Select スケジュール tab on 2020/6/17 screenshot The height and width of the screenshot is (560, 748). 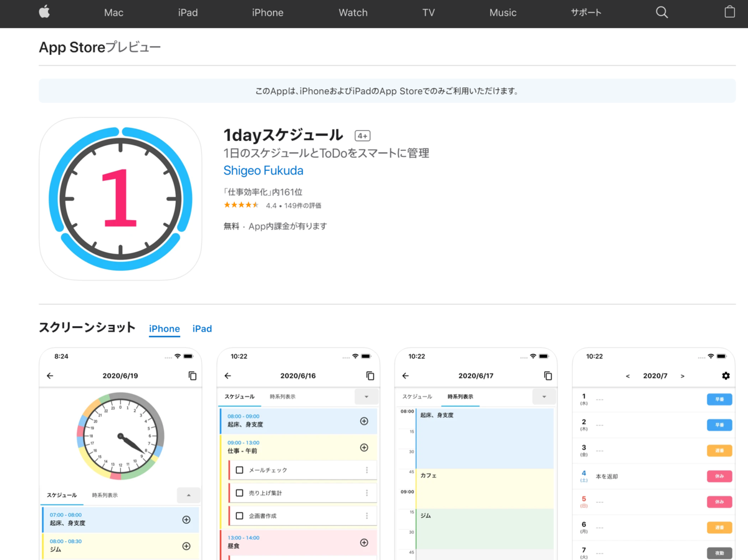(417, 397)
